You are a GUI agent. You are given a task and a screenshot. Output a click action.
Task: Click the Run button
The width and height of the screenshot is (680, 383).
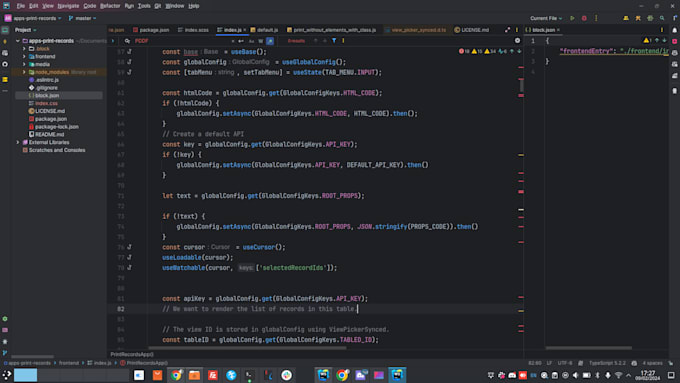click(x=572, y=18)
